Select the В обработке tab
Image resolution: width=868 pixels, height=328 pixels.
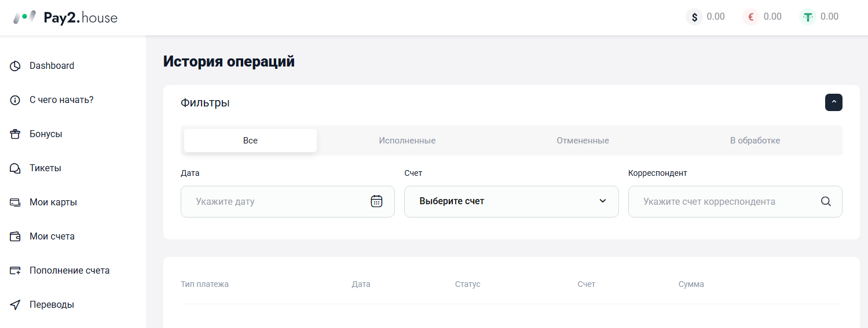755,141
